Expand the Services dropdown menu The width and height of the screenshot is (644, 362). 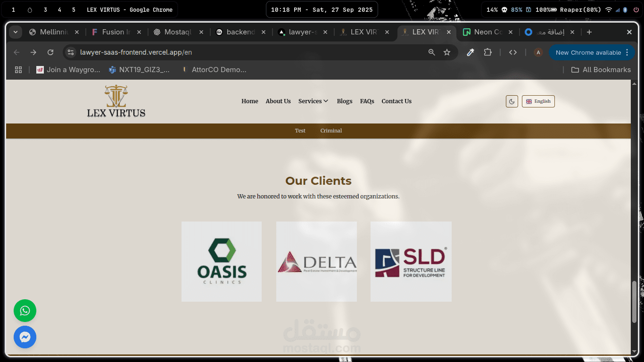313,101
